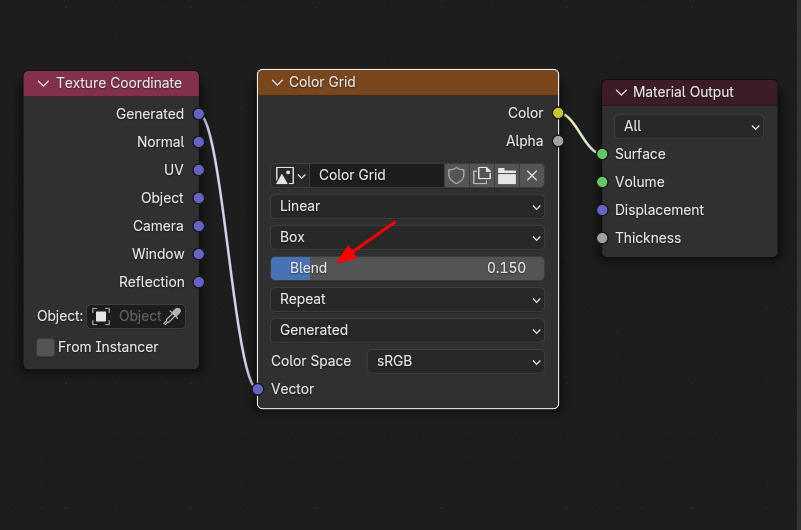Click the Reflection output socket
This screenshot has width=801, height=530.
coord(199,282)
